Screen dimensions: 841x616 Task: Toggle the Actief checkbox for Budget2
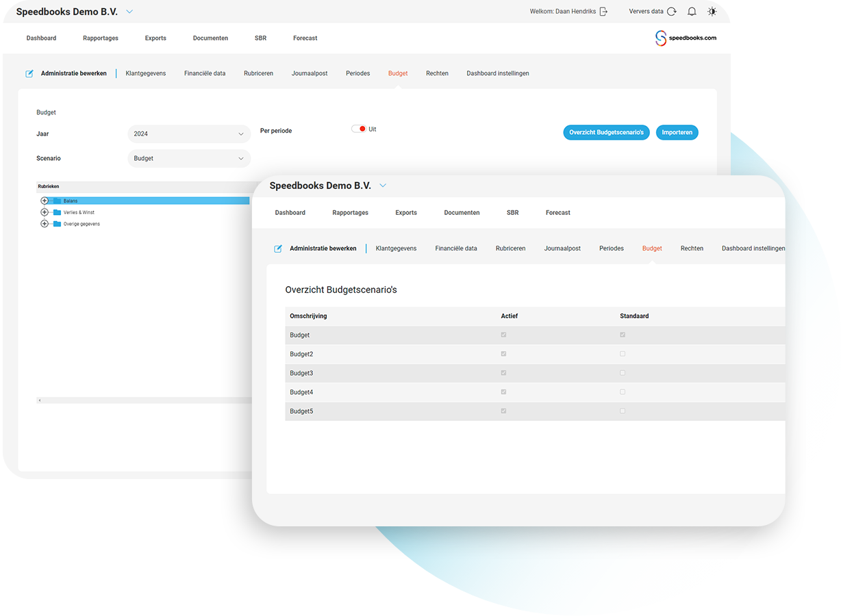[503, 354]
